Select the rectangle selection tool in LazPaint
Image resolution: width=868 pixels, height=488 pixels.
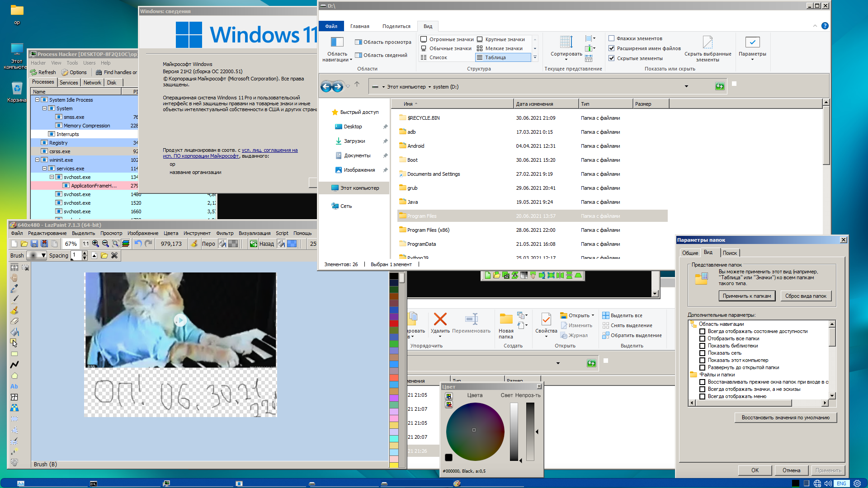point(14,419)
